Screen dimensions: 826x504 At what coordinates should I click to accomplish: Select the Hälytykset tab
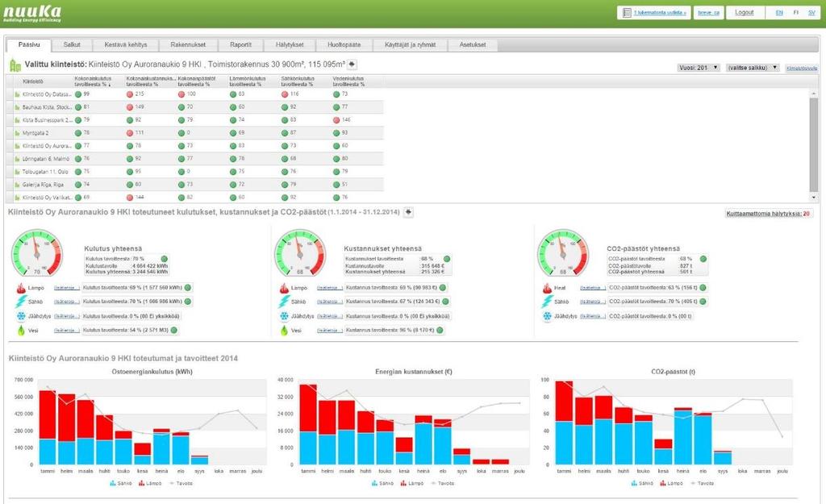click(x=290, y=45)
